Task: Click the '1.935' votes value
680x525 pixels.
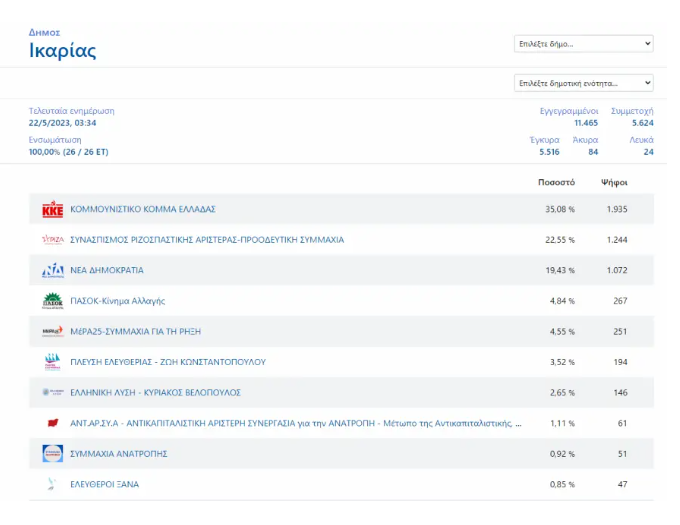Action: pyautogui.click(x=617, y=209)
